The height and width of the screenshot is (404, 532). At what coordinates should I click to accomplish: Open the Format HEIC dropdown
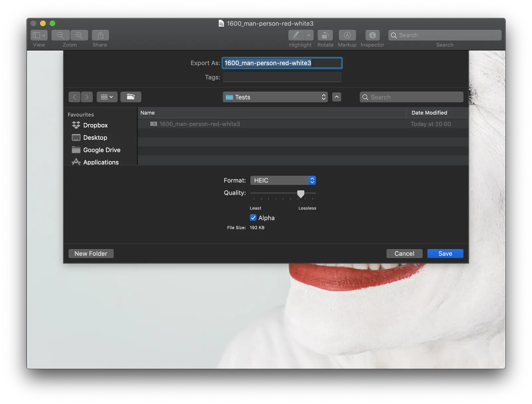tap(283, 180)
